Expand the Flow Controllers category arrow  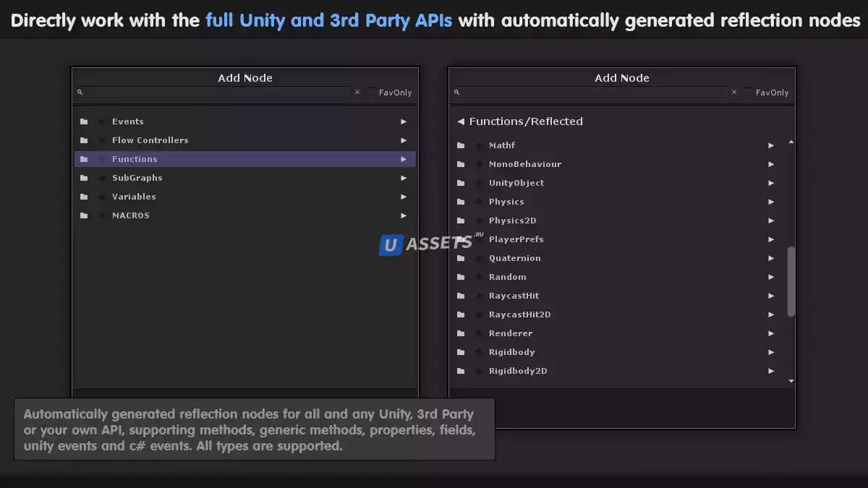click(x=404, y=140)
